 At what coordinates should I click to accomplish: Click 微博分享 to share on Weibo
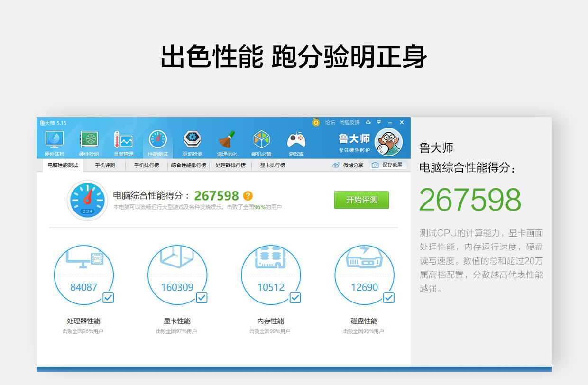tap(348, 165)
